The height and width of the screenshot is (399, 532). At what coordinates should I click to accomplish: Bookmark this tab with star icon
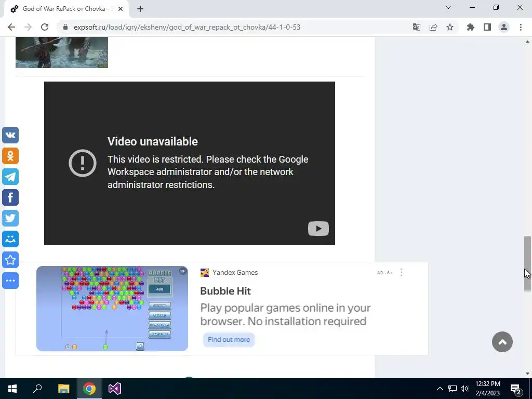(450, 27)
